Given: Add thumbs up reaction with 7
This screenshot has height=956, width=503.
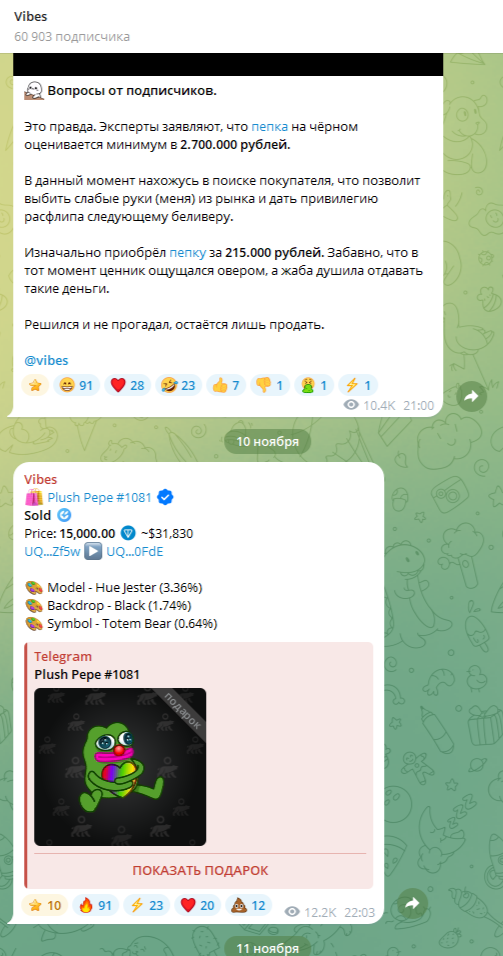Looking at the screenshot, I should tap(226, 385).
